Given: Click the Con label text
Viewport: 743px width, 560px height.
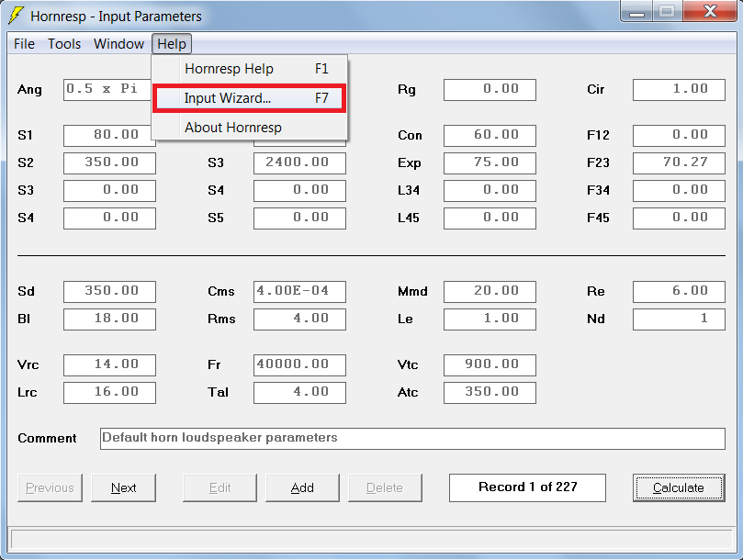Looking at the screenshot, I should [410, 136].
